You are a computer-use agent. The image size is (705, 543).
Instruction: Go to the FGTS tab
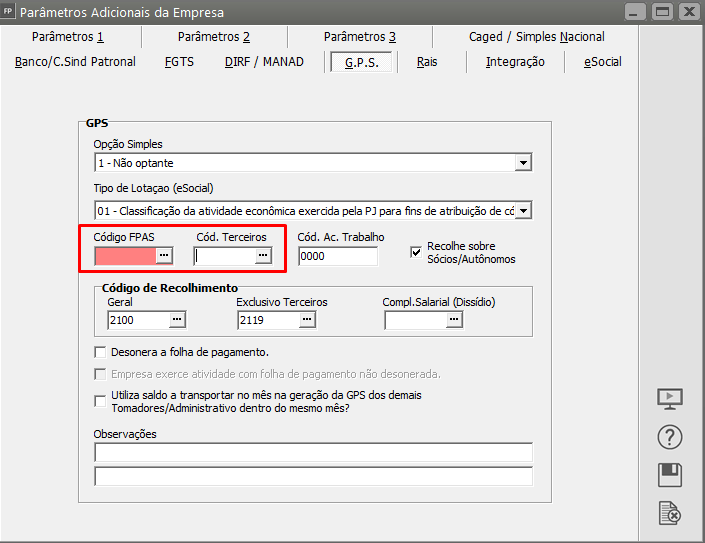pyautogui.click(x=179, y=62)
